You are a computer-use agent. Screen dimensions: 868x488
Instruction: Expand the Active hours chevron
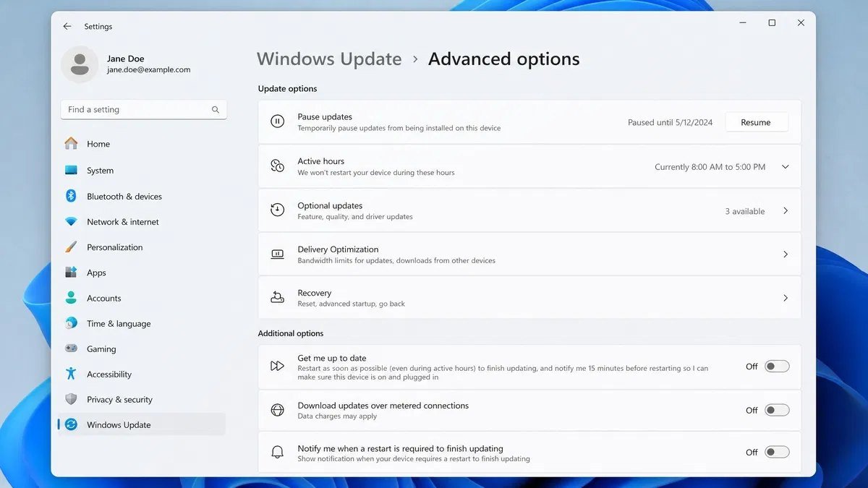point(786,167)
